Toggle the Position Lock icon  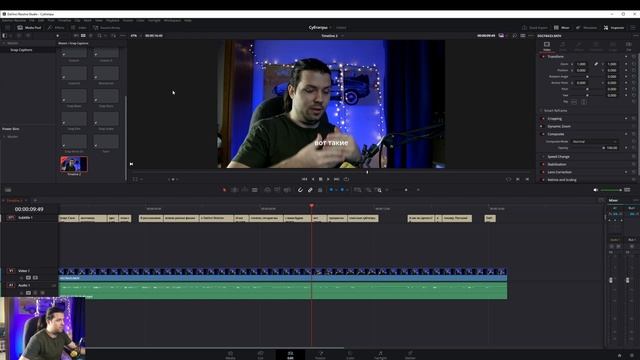(320, 190)
